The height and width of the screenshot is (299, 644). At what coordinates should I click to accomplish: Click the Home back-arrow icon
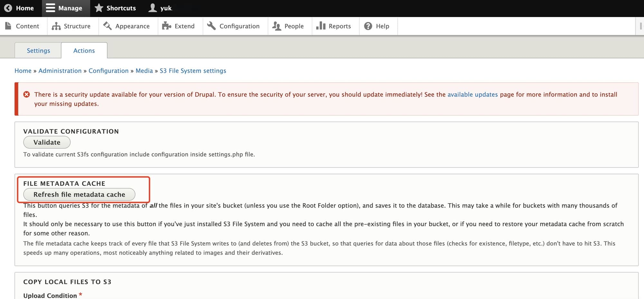[8, 8]
